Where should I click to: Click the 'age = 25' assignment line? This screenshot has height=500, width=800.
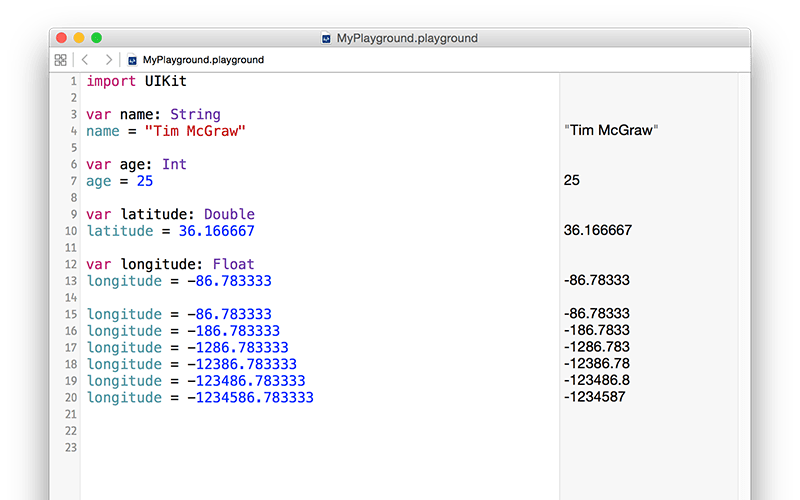coord(119,181)
